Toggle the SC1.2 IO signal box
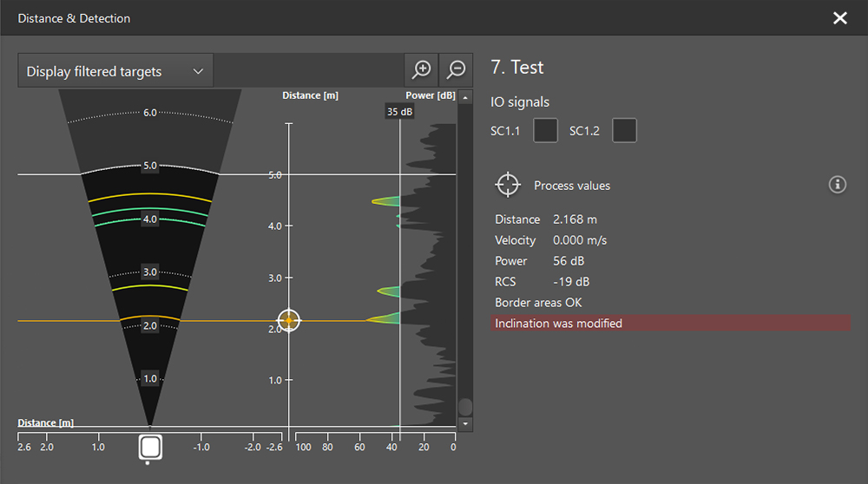 pyautogui.click(x=624, y=131)
